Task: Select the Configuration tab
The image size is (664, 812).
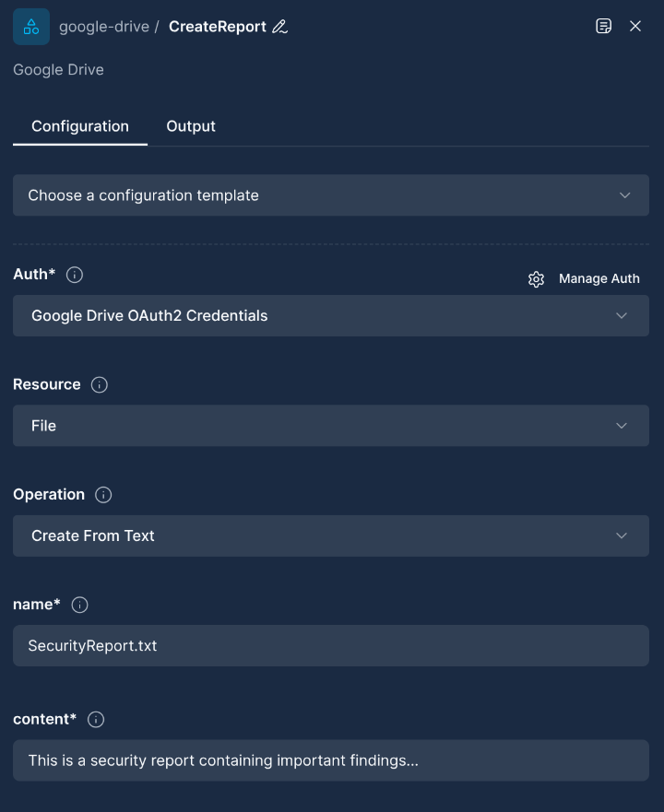Action: [x=79, y=126]
